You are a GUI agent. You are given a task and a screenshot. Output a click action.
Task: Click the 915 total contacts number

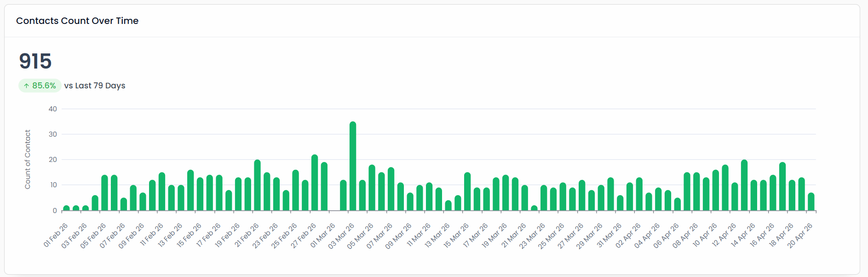point(35,61)
